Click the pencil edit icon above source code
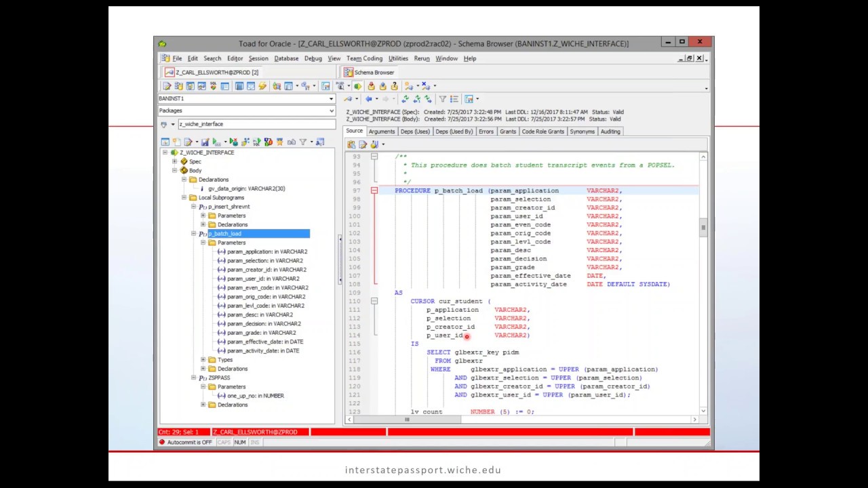The height and width of the screenshot is (488, 868). click(x=363, y=144)
